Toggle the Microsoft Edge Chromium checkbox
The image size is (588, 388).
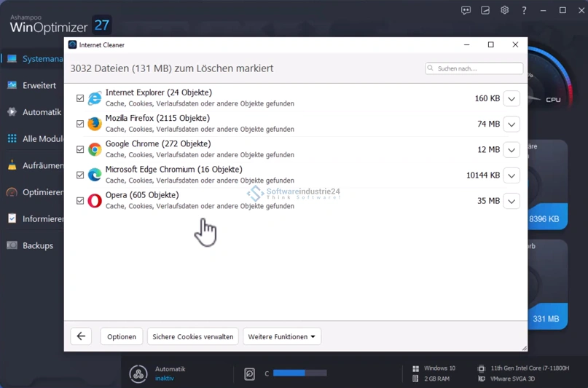coord(80,175)
